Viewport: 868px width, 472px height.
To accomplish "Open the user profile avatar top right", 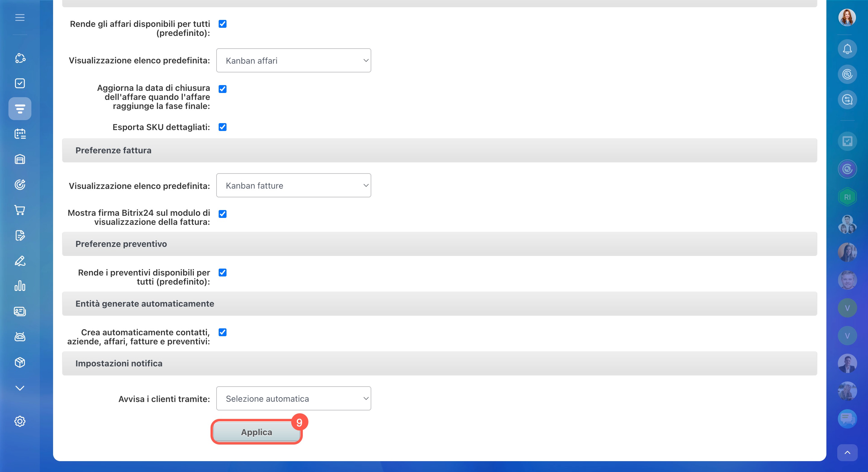I will pyautogui.click(x=847, y=18).
